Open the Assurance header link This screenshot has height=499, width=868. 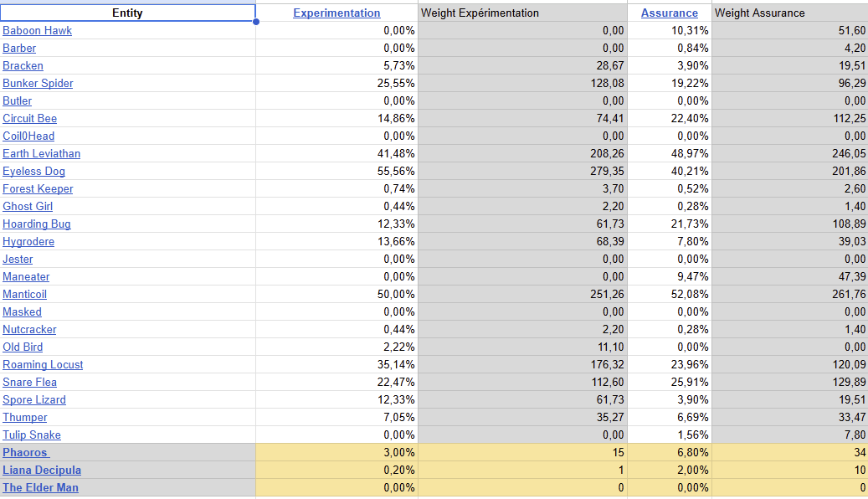point(670,13)
